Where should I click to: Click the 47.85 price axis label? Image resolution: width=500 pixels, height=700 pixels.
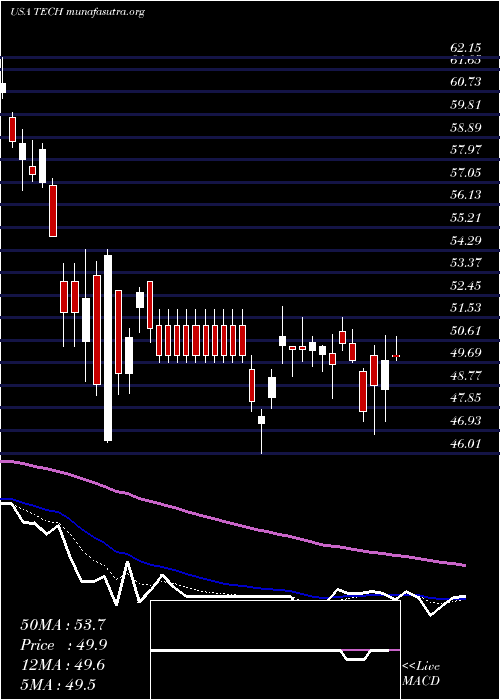coord(465,398)
